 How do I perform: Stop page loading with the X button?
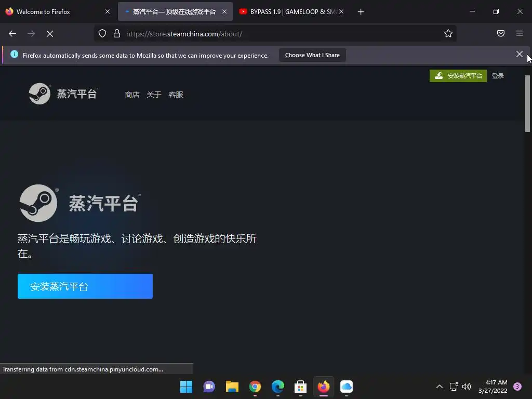coord(50,34)
